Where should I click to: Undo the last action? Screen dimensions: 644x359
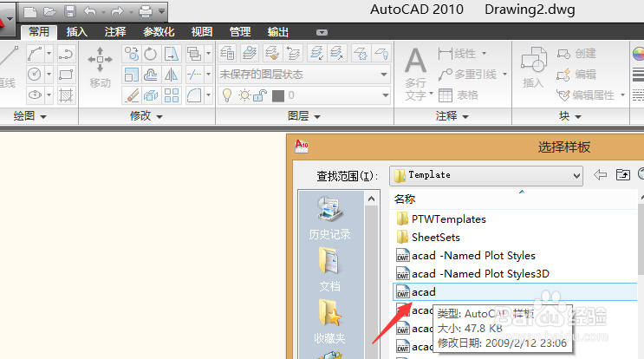pyautogui.click(x=90, y=12)
